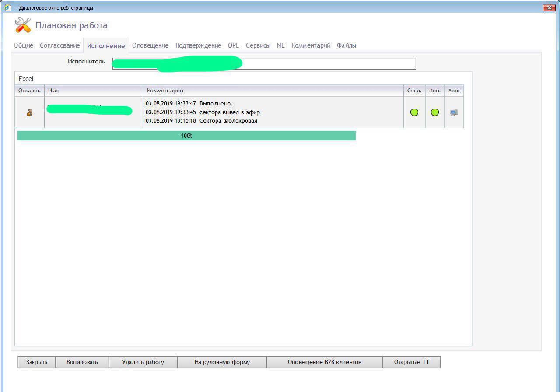Switch to the OPL tab
Screen dimensions: 560x392
tap(233, 45)
